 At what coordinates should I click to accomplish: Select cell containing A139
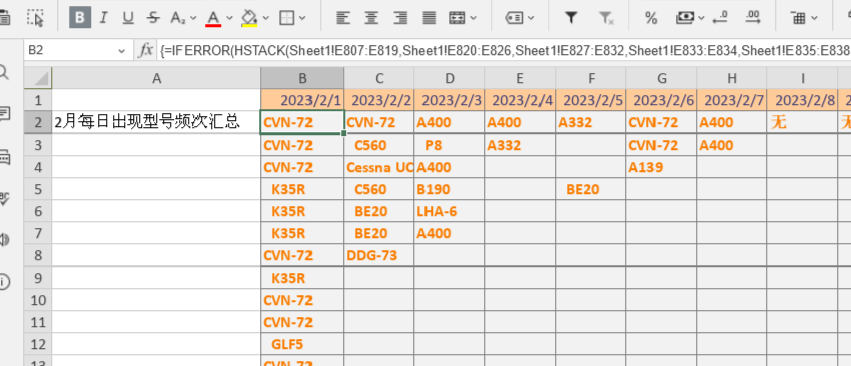[662, 167]
